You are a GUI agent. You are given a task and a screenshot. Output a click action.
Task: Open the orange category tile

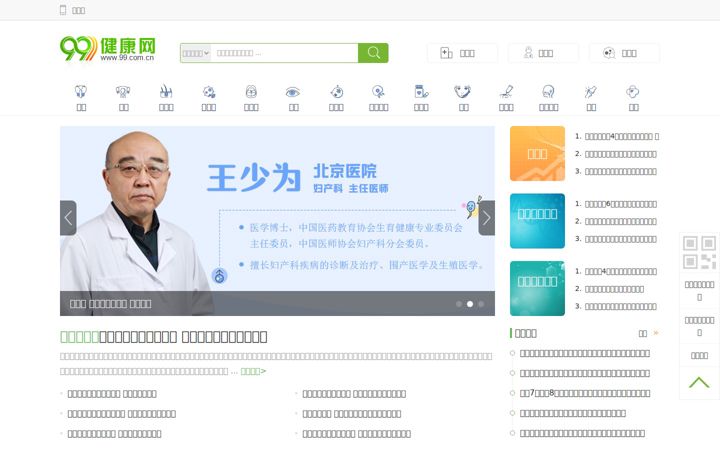pyautogui.click(x=537, y=154)
